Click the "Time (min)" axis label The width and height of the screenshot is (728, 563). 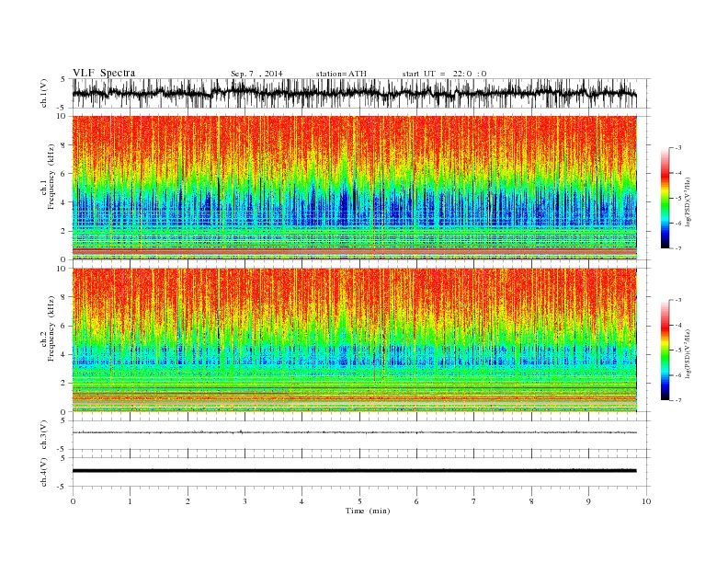pos(368,511)
